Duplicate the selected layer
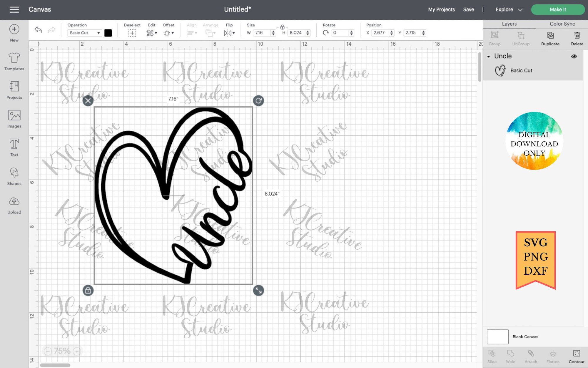 [550, 38]
